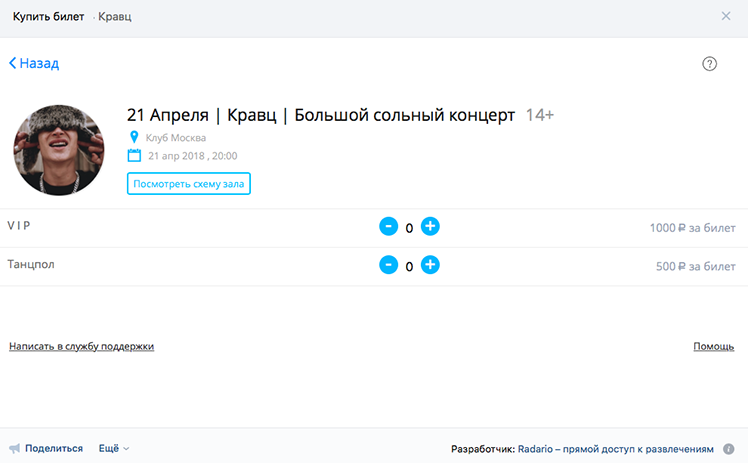Click the VIP ticket category label

tap(19, 226)
